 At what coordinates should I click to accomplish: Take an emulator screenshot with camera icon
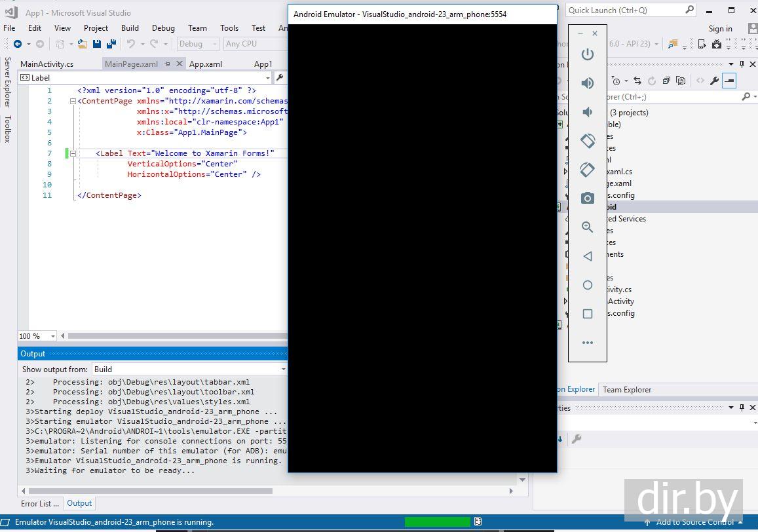click(588, 198)
